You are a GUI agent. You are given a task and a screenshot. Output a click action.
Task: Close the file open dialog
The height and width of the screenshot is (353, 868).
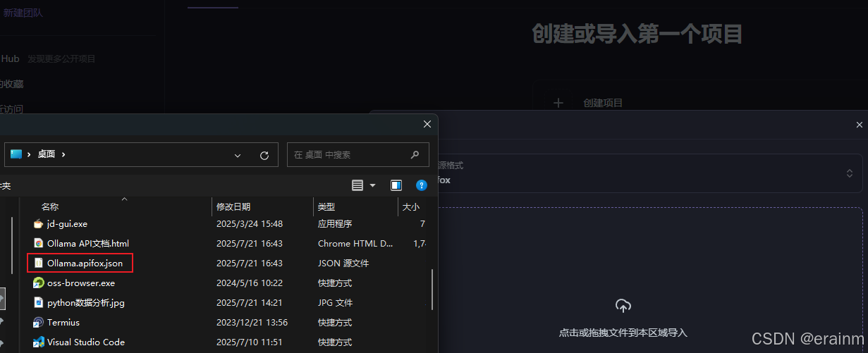427,124
